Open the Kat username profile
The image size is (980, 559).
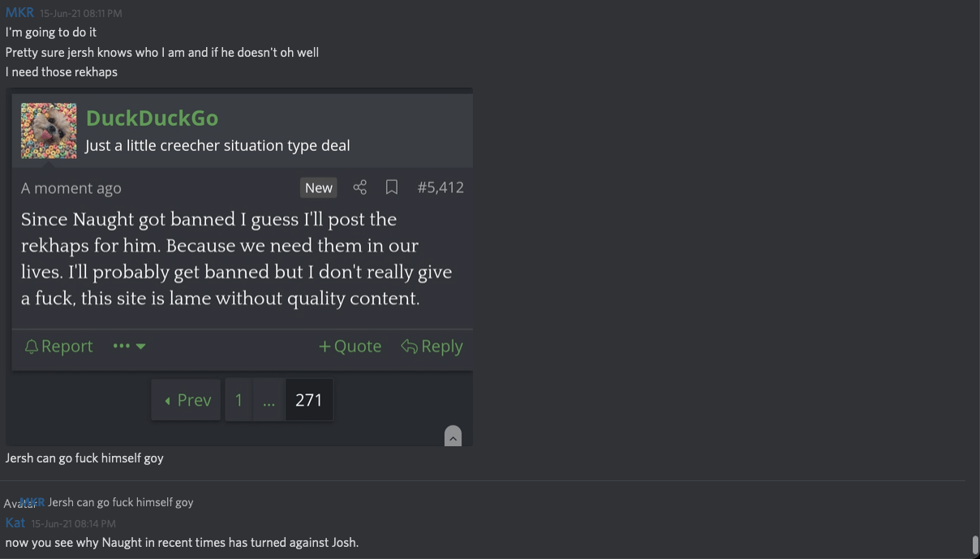click(x=15, y=522)
